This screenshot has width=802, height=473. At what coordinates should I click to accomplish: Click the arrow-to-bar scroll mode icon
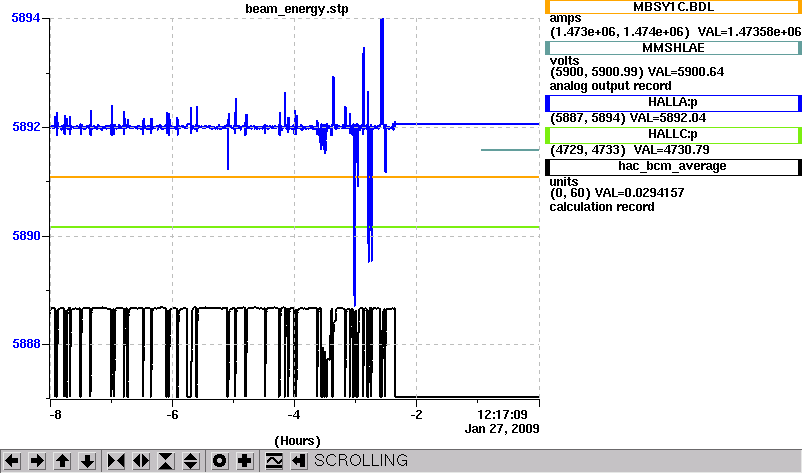(299, 461)
